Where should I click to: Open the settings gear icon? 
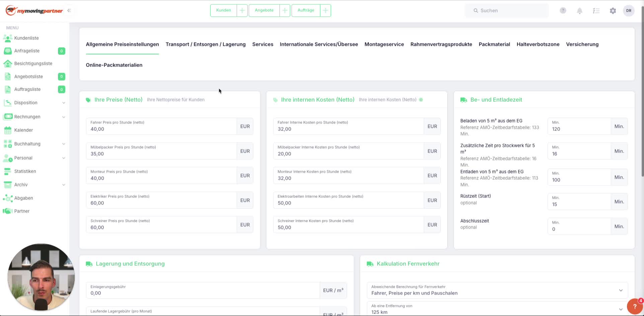coord(613,11)
